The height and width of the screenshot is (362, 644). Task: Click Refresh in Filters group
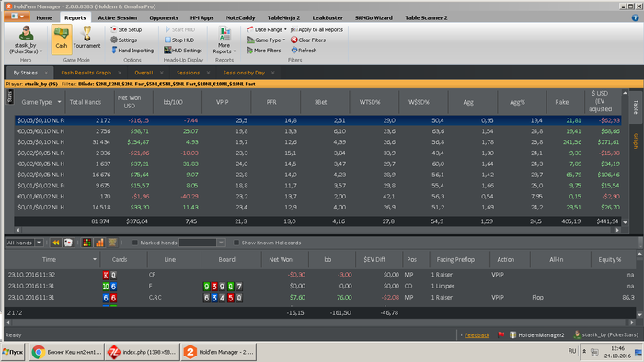coord(304,50)
